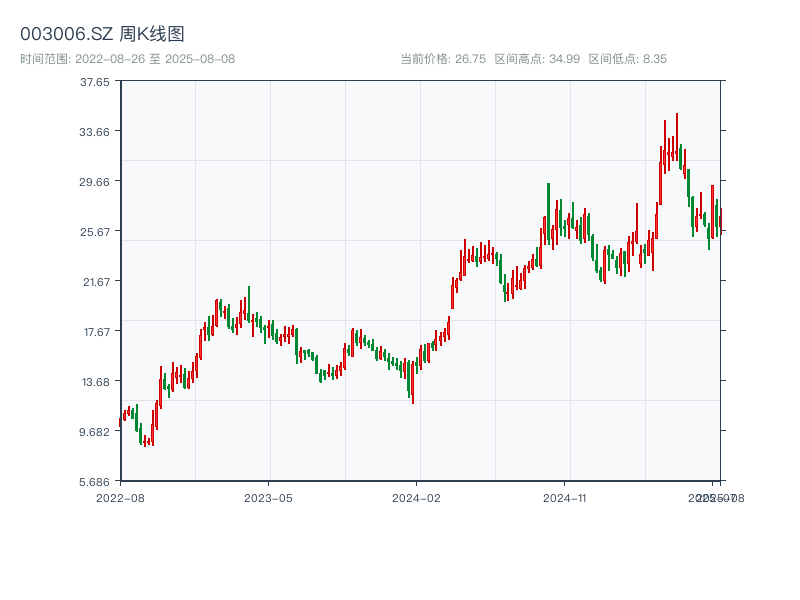Click the 2024-02 x-axis date label
The width and height of the screenshot is (800, 600).
coord(417,497)
